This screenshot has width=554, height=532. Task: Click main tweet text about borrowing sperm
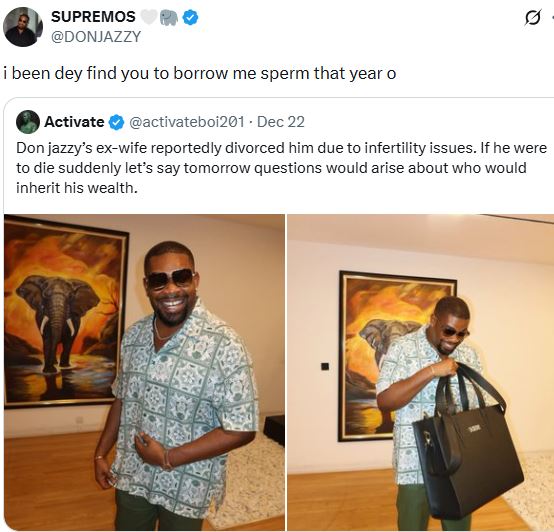200,73
